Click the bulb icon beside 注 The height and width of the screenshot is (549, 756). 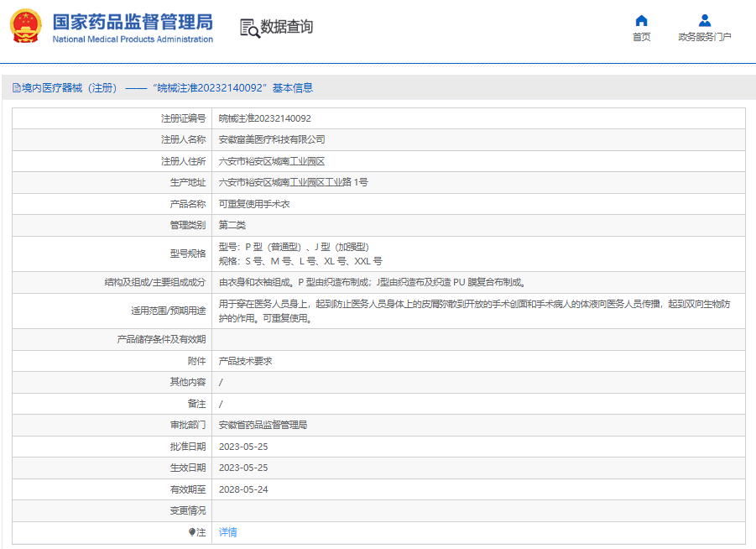(x=191, y=532)
